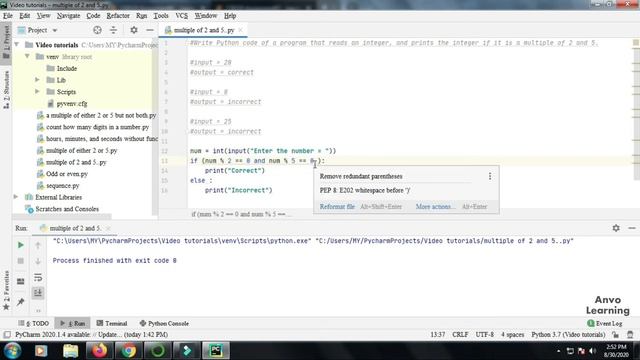Click the 13:37 caret position indicator
This screenshot has width=640, height=360.
tap(438, 335)
